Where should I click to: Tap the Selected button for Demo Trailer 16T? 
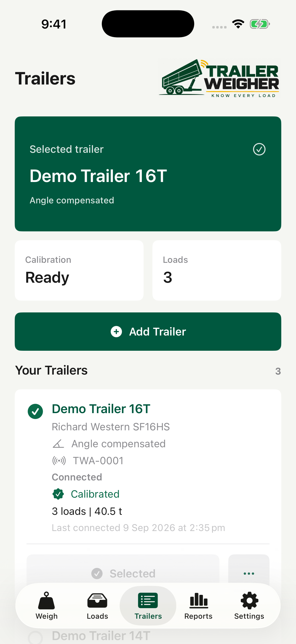[123, 574]
